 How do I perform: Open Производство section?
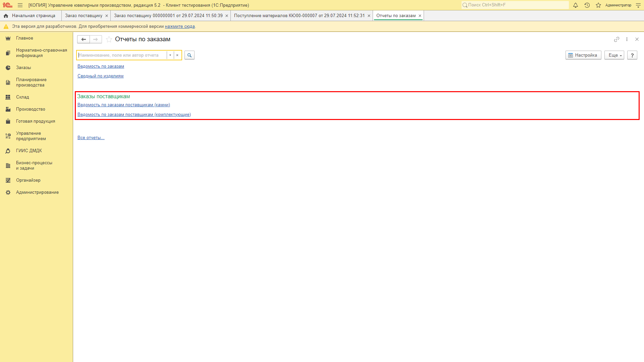coord(36,109)
